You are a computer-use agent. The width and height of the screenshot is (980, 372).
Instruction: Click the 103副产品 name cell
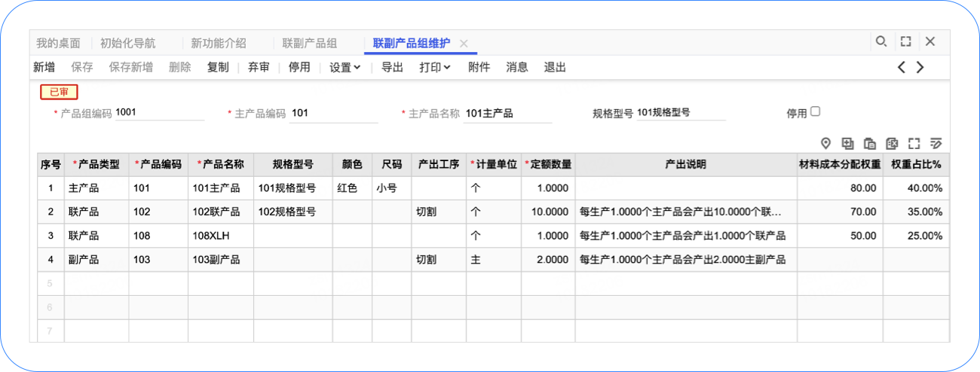point(220,260)
